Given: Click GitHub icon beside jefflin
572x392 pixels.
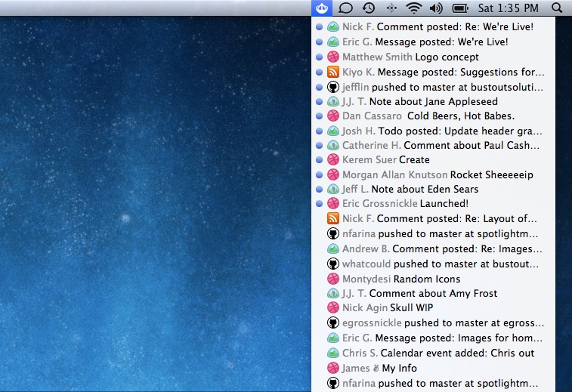Looking at the screenshot, I should pos(332,87).
